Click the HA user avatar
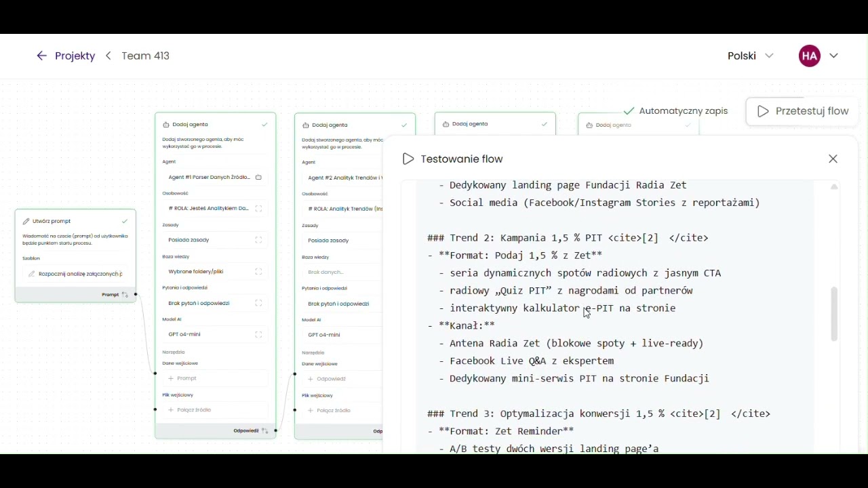Viewport: 868px width, 488px height. 810,56
